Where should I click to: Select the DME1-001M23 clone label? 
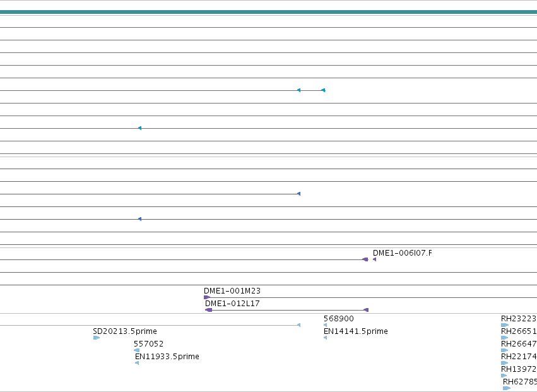click(232, 291)
